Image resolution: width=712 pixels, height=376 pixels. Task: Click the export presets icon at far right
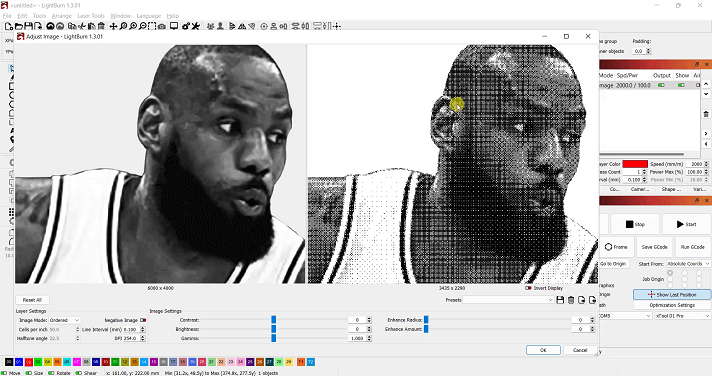[592, 300]
